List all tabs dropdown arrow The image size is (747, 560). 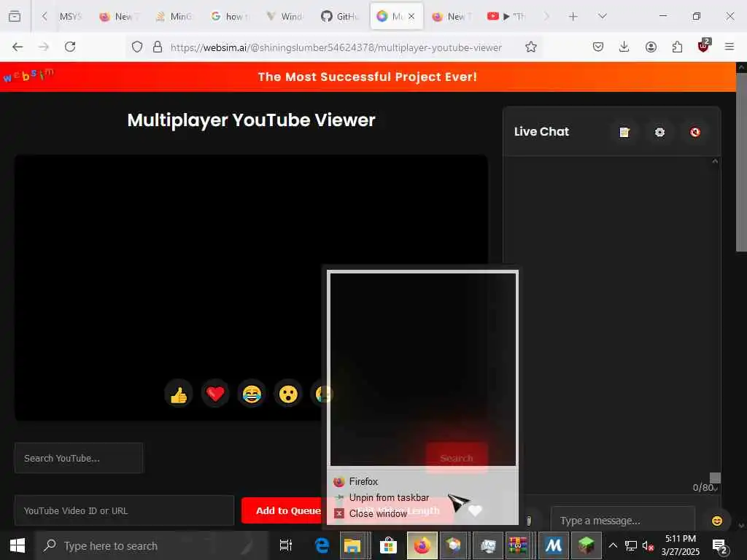603,16
